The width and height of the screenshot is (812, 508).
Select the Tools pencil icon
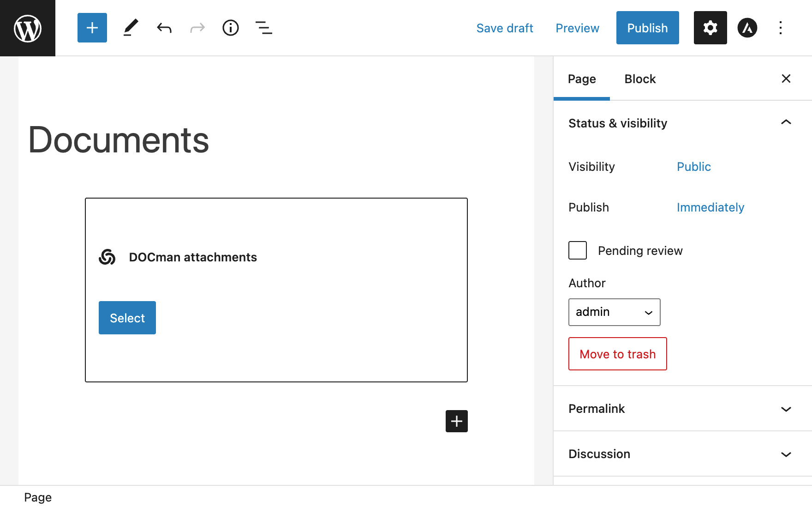coord(131,28)
